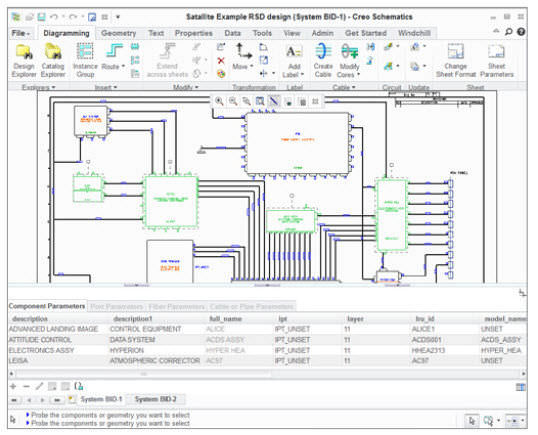Click the Modify Cores tool

349,60
